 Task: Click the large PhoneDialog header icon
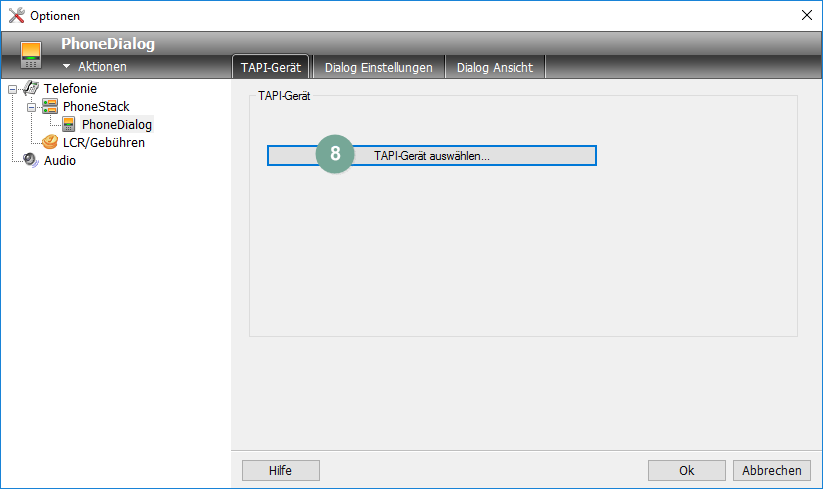click(32, 54)
